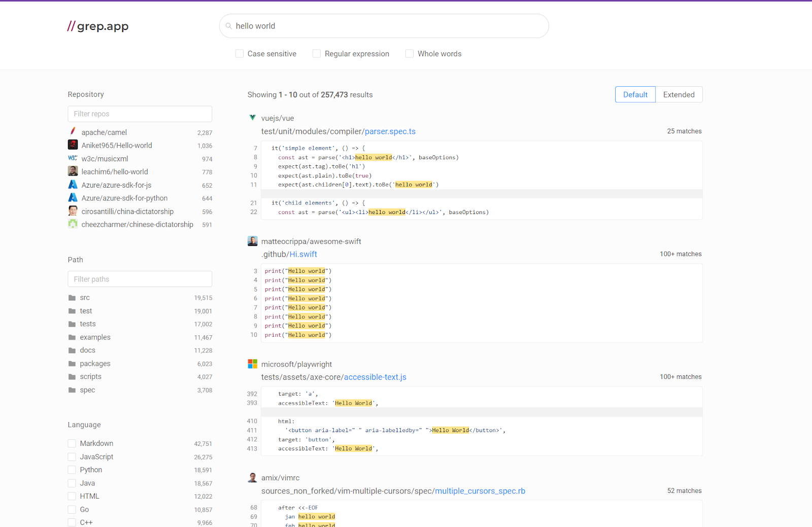Click the Aniket965/Hello-world avatar icon
The image size is (812, 527).
point(73,145)
